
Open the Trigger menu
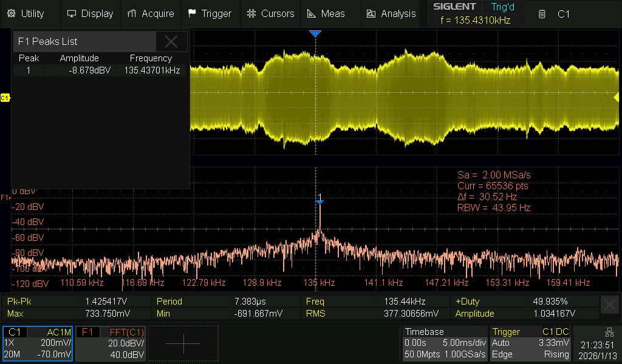click(210, 14)
